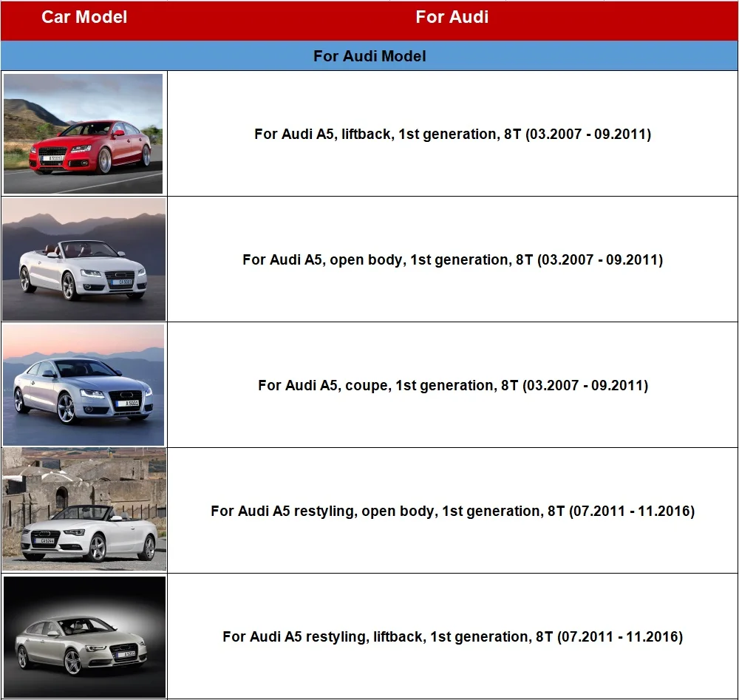
Task: Select text 'For Audi A5 restyling, open body, 1st generation, 8T (07.2011 - 11.2016)'
Action: coord(452,511)
